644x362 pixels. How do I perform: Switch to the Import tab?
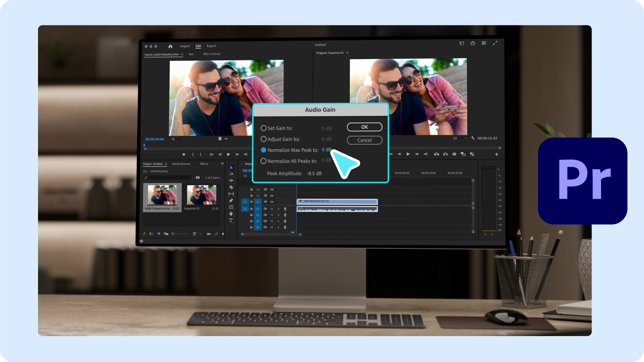pos(185,46)
